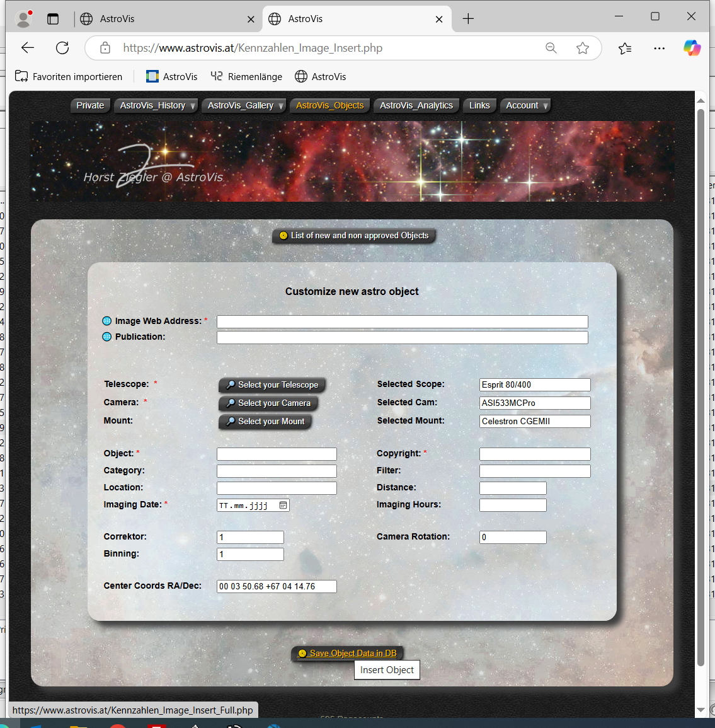This screenshot has width=715, height=728.
Task: Open the AstroVis_Analytics menu item
Action: pos(416,105)
